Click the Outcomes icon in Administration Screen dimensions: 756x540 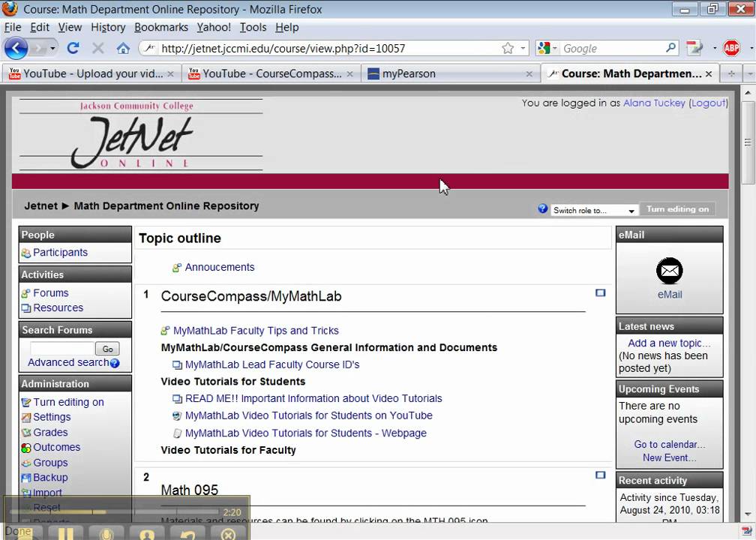coord(26,448)
